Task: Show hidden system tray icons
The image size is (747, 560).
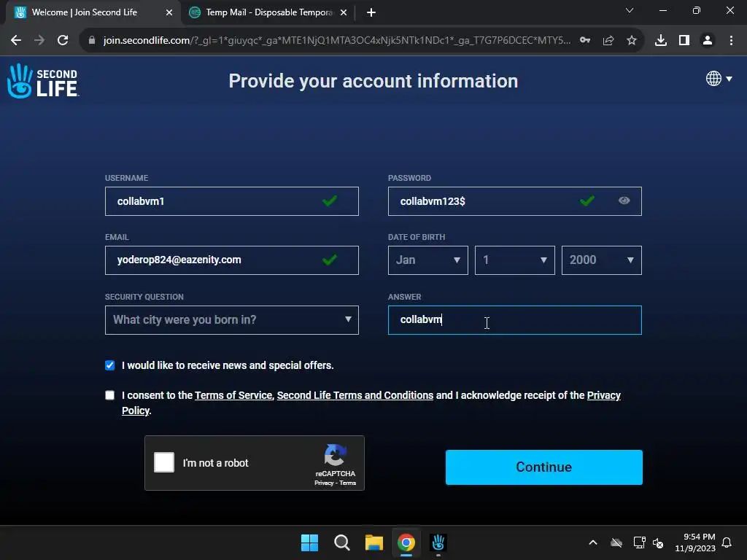Action: (593, 542)
